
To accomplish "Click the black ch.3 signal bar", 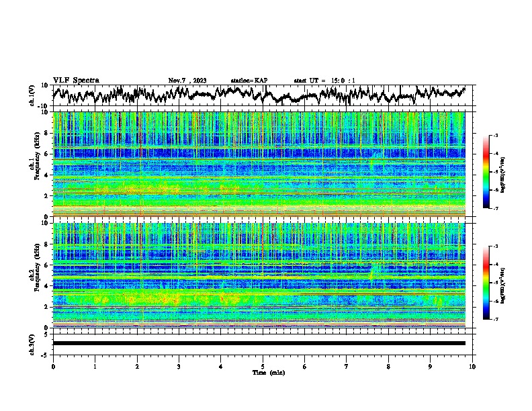I will tap(259, 343).
